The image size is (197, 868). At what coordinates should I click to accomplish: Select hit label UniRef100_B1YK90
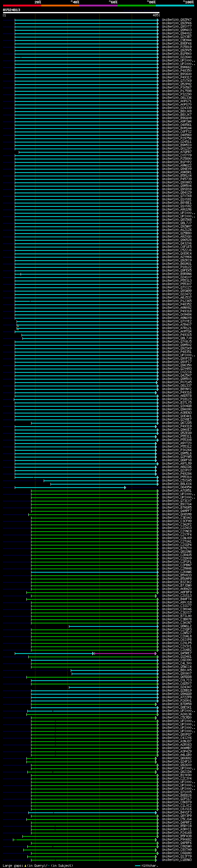pyautogui.click(x=177, y=775)
